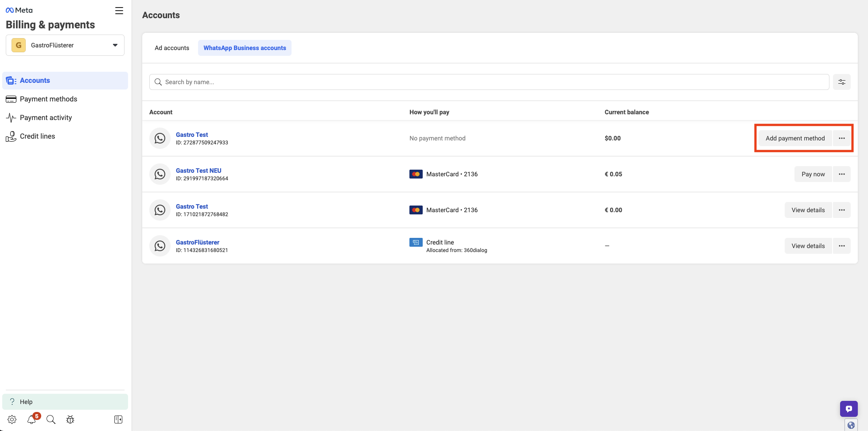868x431 pixels.
Task: Open the filter options icon
Action: click(841, 82)
